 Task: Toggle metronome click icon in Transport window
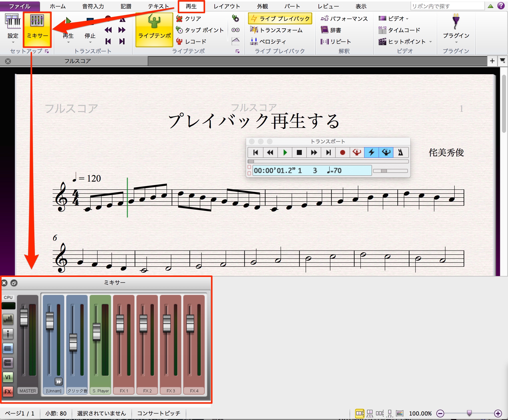pos(401,152)
